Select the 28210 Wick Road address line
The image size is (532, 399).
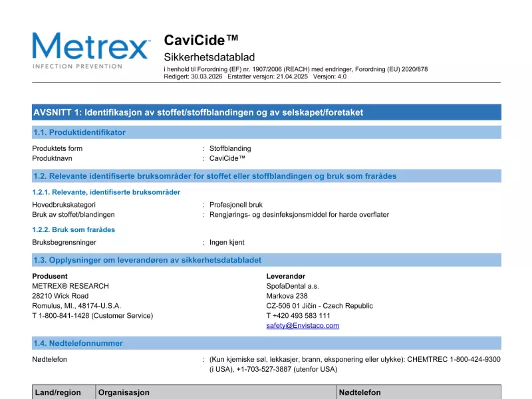[x=61, y=296]
